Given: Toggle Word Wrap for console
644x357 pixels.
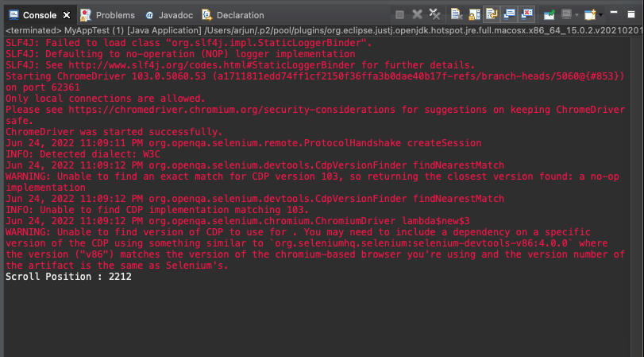Looking at the screenshot, I should coord(492,14).
